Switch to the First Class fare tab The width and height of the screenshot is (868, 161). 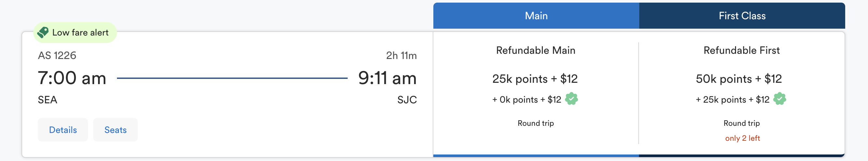pos(742,16)
